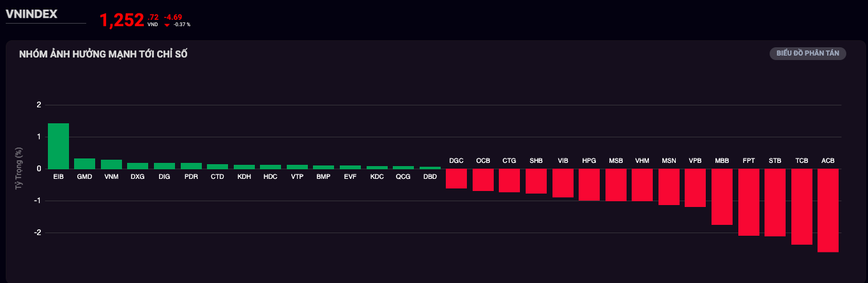
Task: Click the 1,252 index value
Action: pyautogui.click(x=121, y=20)
